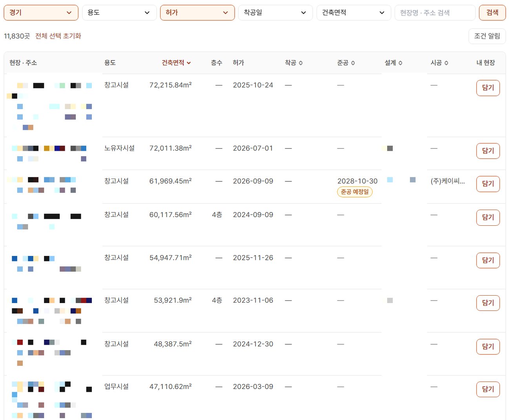Click 전체 선택 초기화 link

[58, 36]
